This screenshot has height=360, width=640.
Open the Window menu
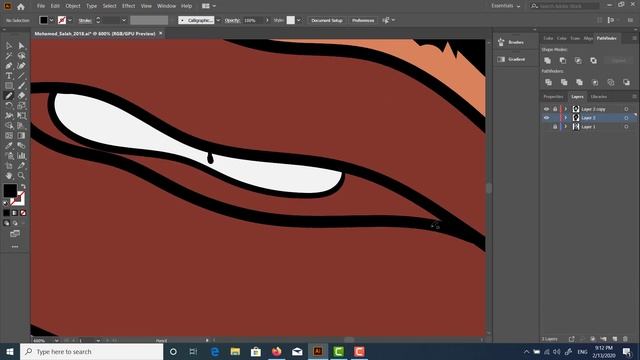coord(166,6)
